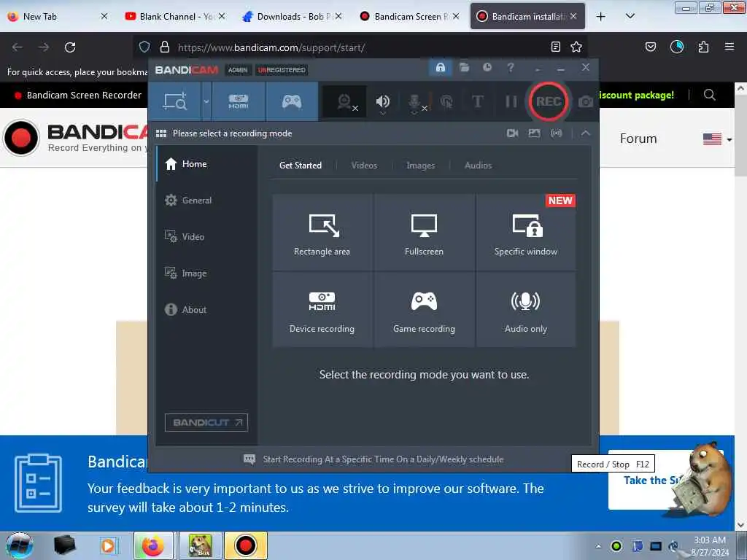
Task: Open the screen recording mode dropdown arrow
Action: [206, 101]
